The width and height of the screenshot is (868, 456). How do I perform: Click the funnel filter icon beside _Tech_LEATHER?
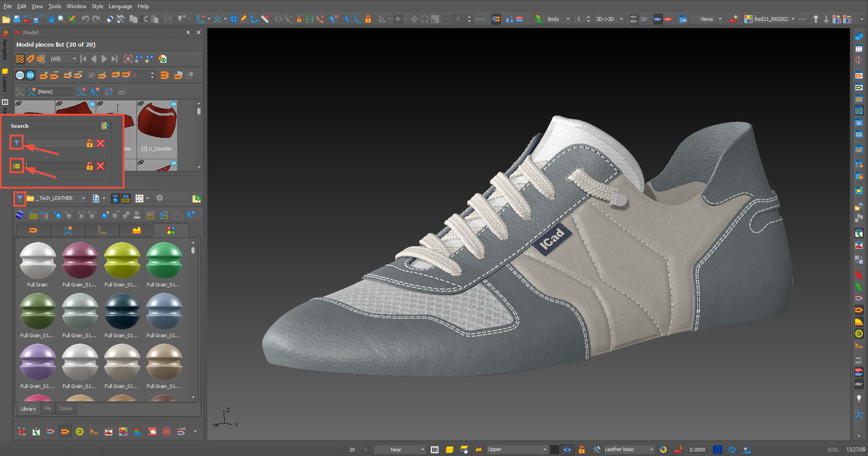tap(19, 199)
